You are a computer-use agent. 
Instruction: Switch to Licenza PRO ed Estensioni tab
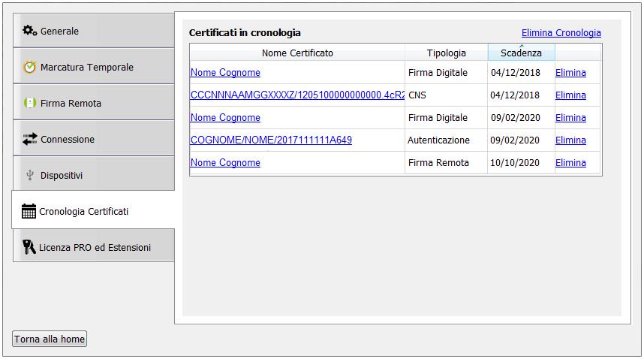point(95,247)
